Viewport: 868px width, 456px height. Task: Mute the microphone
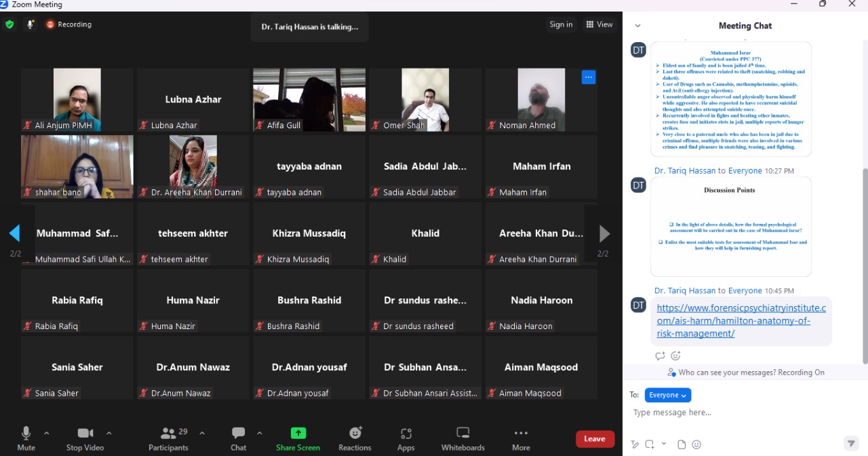(26, 434)
